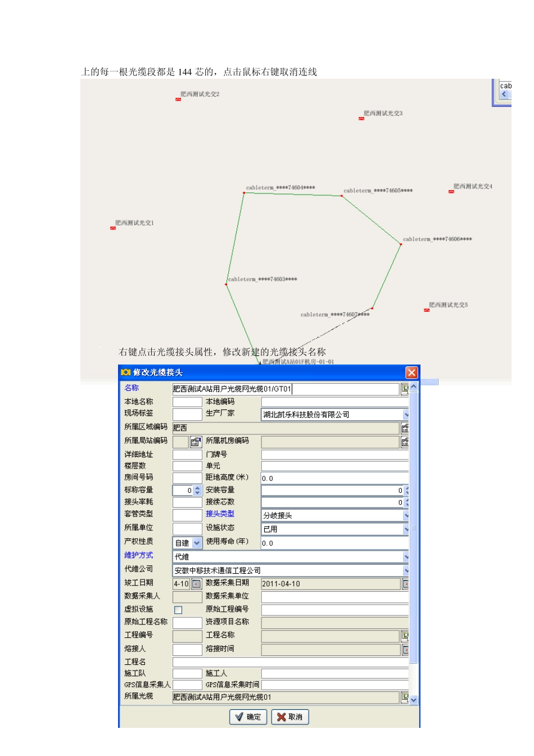Select 肥西测试光交3 node on map
534x756 pixels.
click(361, 119)
